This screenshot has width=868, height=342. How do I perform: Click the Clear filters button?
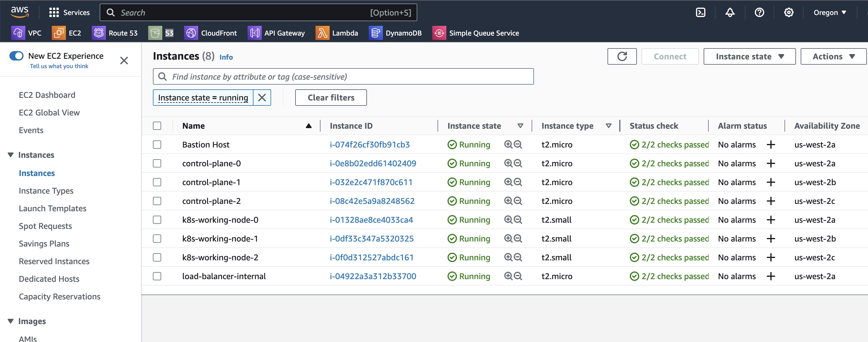pyautogui.click(x=331, y=98)
